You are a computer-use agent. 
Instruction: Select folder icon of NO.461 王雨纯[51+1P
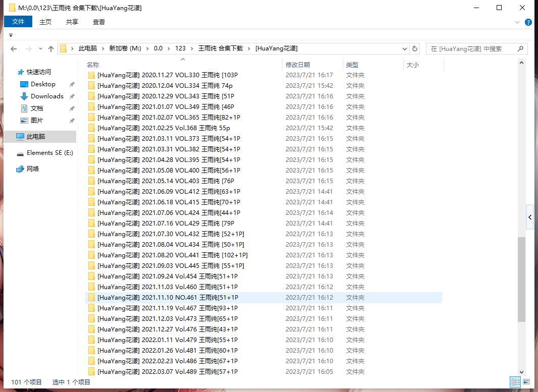[91, 298]
